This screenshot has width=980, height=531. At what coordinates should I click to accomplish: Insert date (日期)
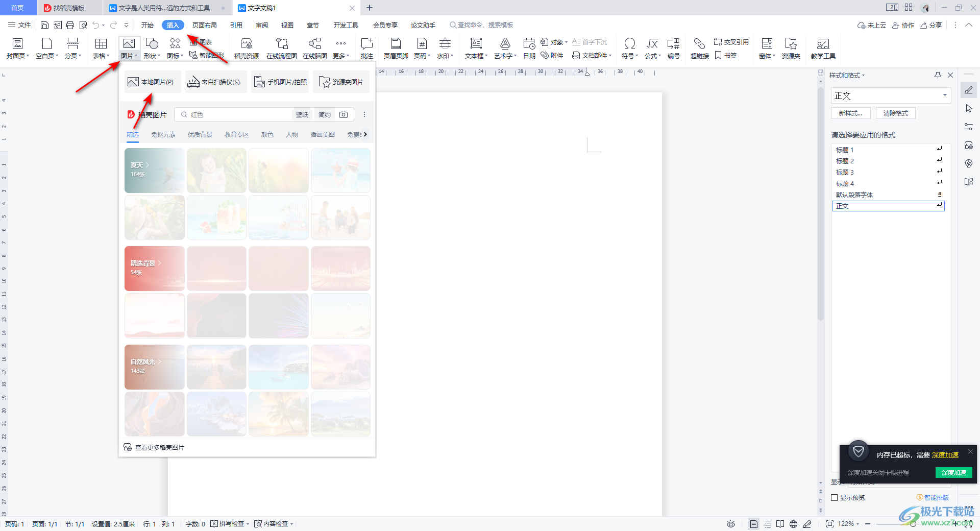click(x=529, y=49)
